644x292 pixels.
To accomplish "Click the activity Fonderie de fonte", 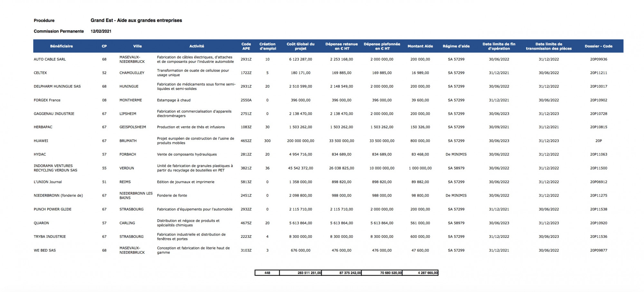I will click(172, 195).
